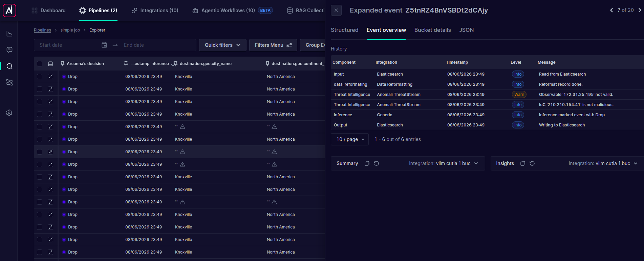Open the calendar picker icon in the date range
The height and width of the screenshot is (261, 644).
point(104,45)
